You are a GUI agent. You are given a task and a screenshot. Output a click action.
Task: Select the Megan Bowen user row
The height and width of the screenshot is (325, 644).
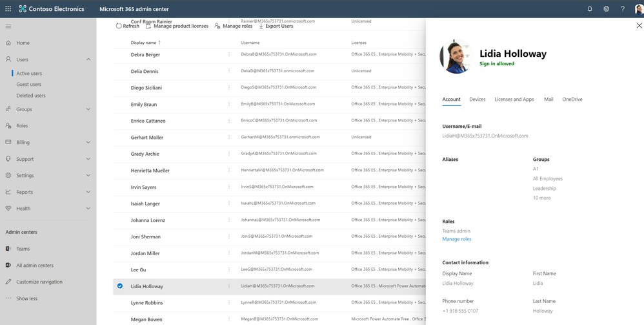[x=269, y=319]
